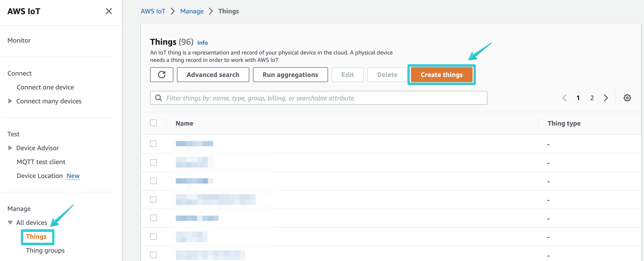Click the previous page chevron arrow
Screen dimensions: 644x261
tap(565, 98)
